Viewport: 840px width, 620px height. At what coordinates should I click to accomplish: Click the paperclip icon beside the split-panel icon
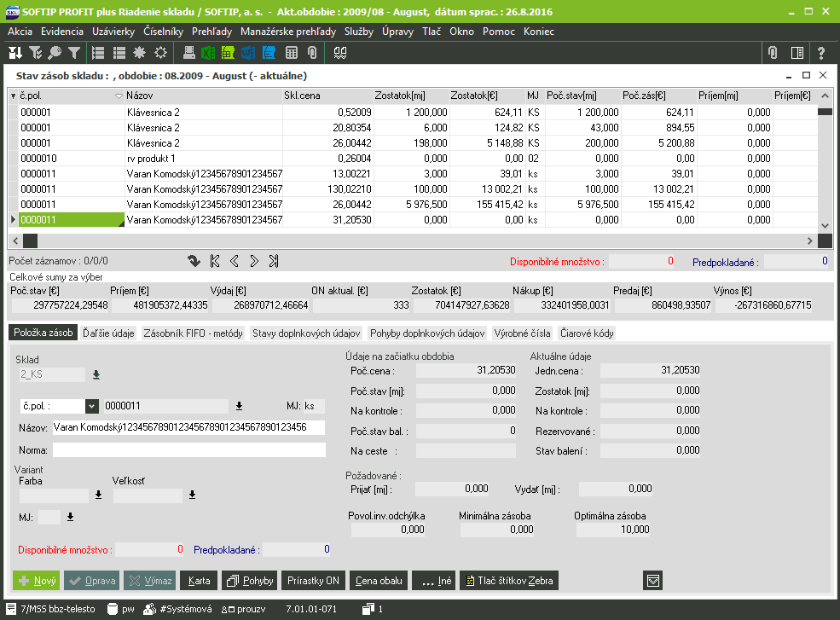(773, 53)
